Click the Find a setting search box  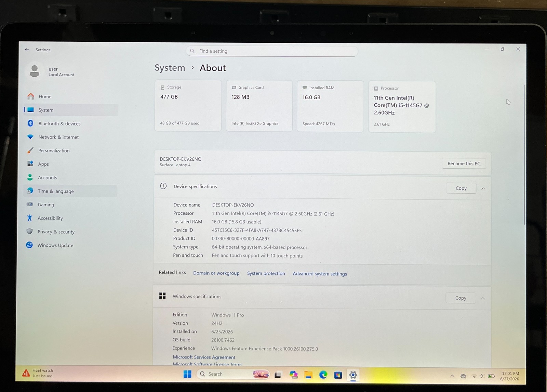pos(272,51)
